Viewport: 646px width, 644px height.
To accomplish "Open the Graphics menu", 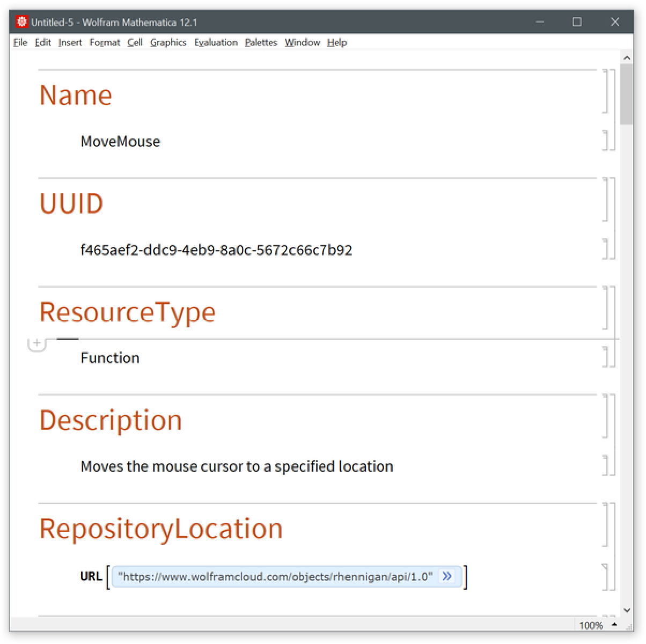I will [168, 42].
